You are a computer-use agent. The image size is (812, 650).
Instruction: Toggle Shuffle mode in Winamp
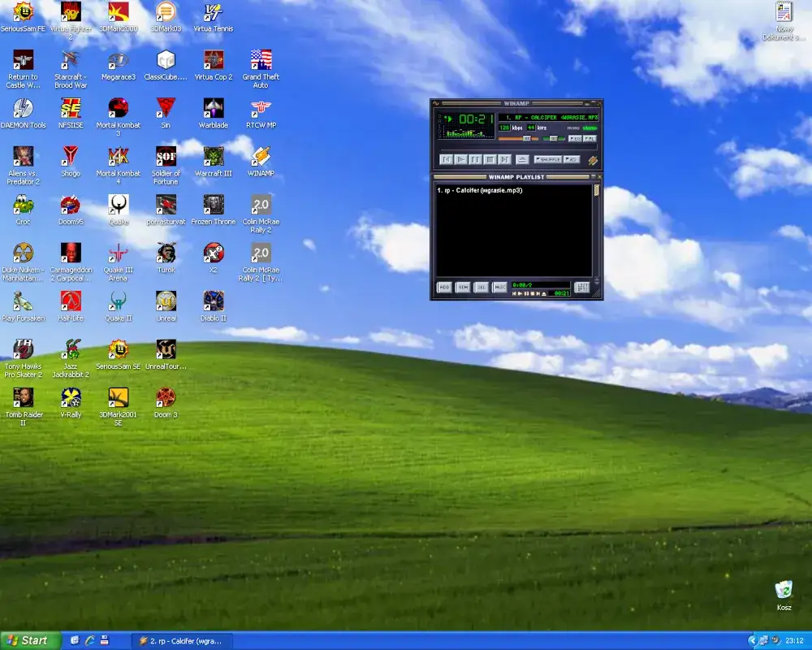coord(548,159)
